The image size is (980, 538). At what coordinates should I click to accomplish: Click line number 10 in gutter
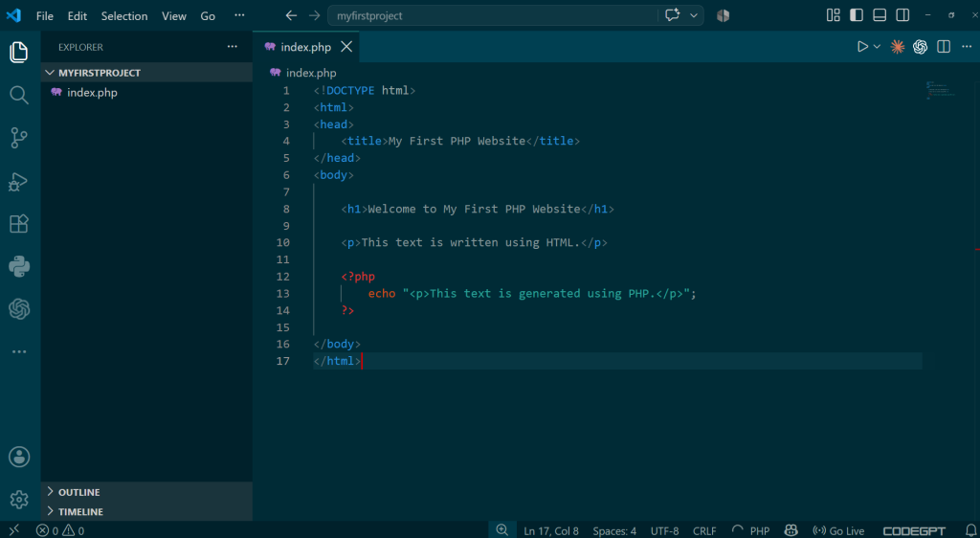point(282,242)
